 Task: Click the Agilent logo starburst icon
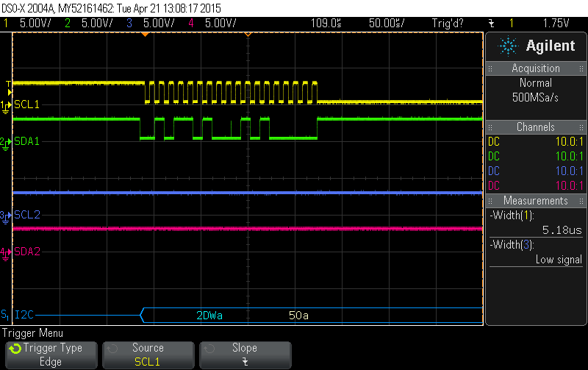point(508,46)
